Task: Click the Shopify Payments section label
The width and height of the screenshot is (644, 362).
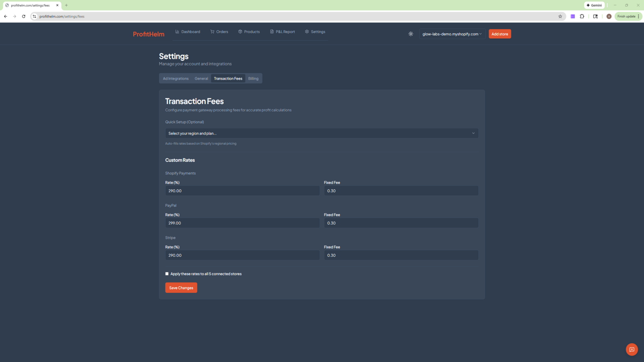Action: (x=180, y=173)
